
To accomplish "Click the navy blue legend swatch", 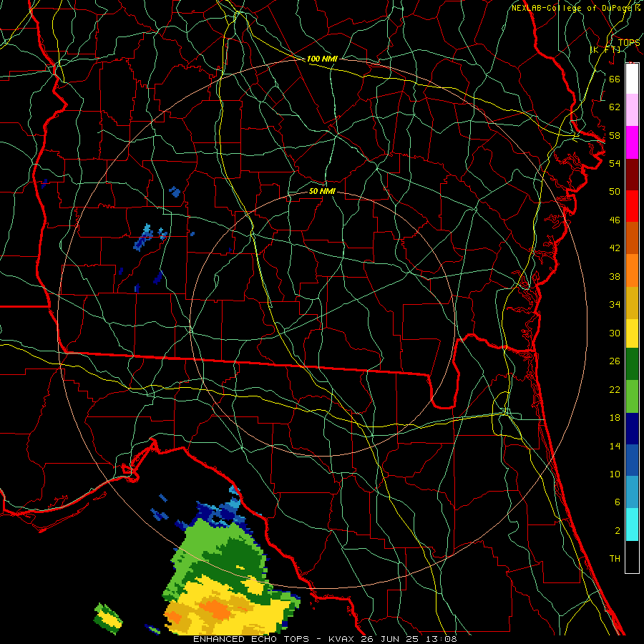I will 632,429.
